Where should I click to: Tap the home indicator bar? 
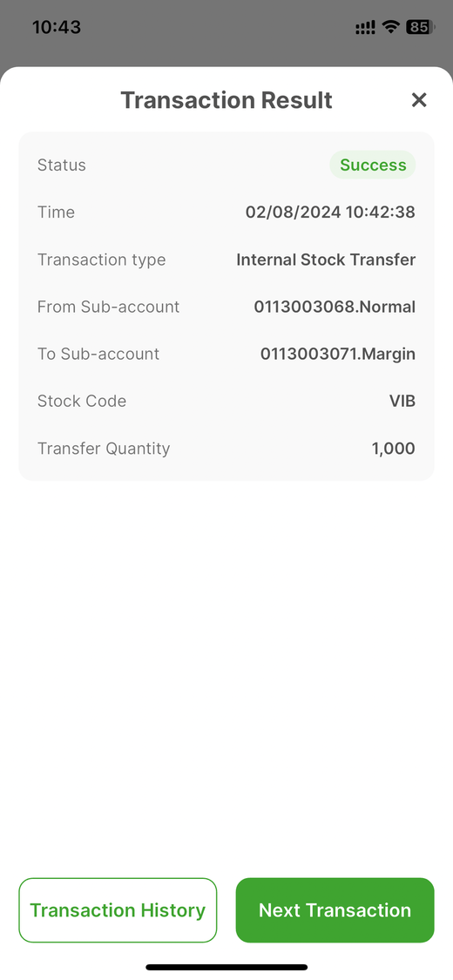(x=226, y=967)
